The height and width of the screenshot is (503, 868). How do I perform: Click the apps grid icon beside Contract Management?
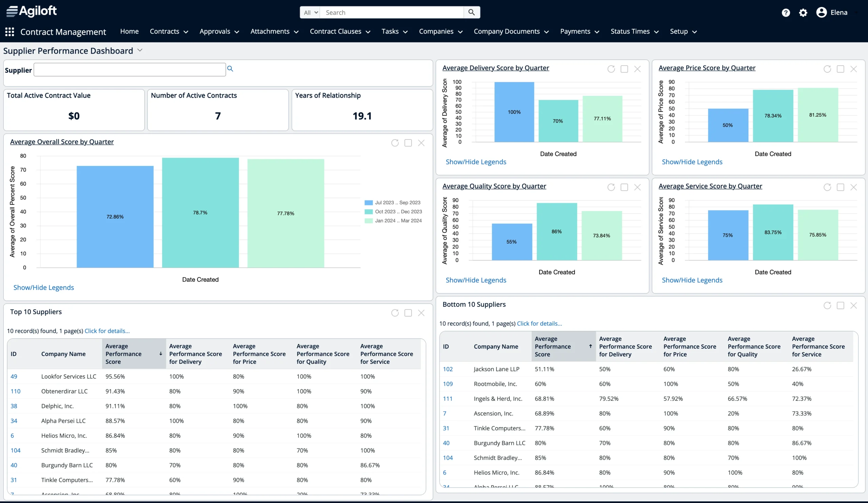[9, 31]
